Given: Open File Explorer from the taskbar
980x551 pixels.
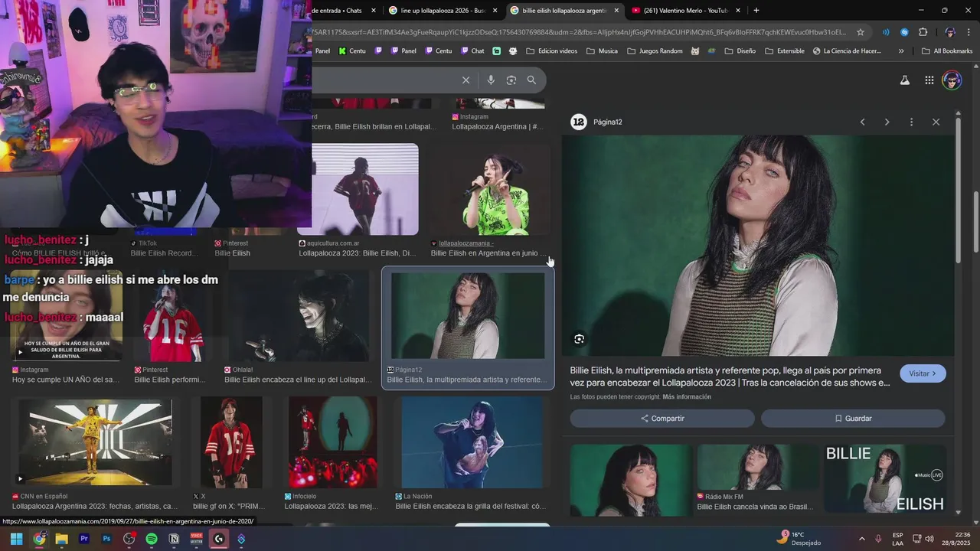Looking at the screenshot, I should [61, 539].
